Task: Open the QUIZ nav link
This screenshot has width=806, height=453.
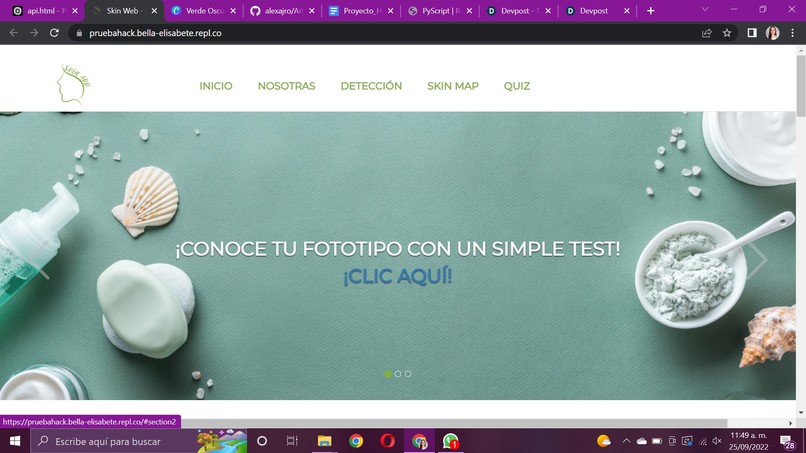Action: click(x=517, y=86)
